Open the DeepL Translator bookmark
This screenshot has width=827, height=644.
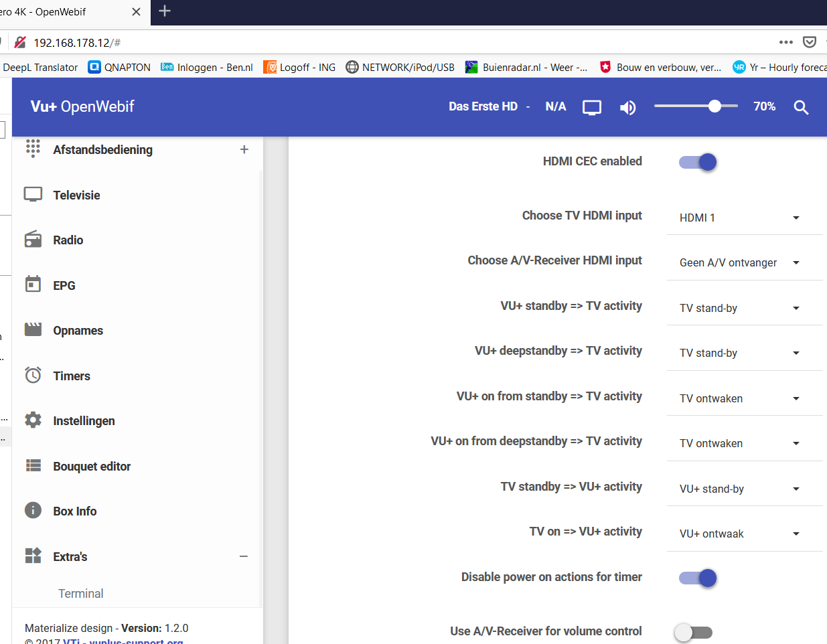(40, 67)
